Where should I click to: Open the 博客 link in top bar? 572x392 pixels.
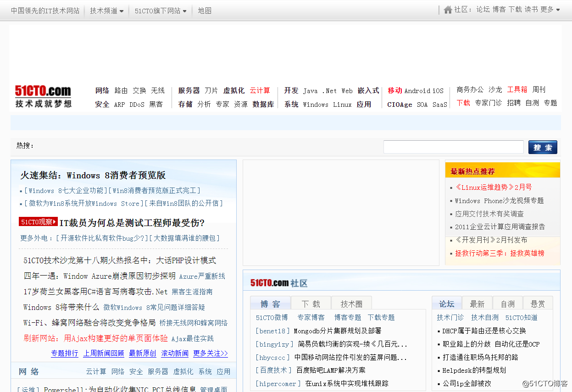click(x=499, y=9)
